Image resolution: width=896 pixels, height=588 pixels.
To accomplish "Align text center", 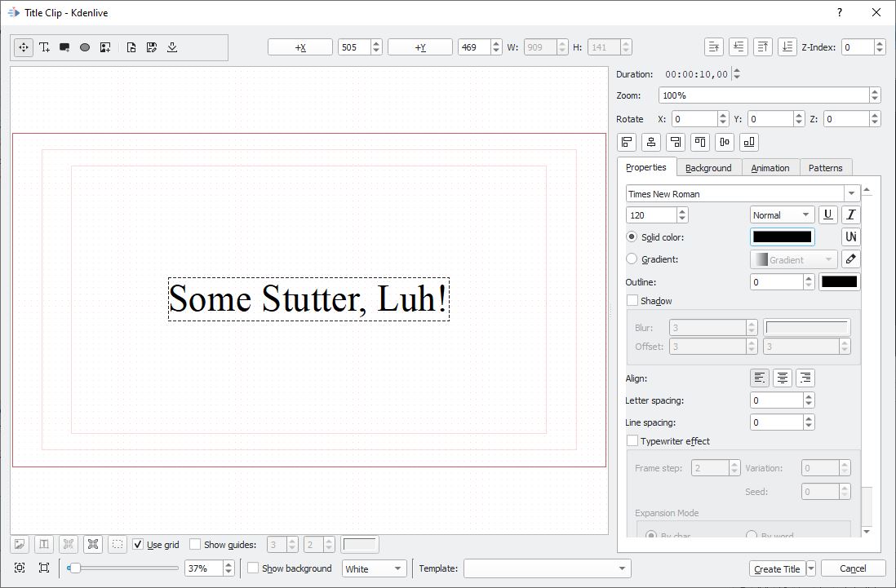I will click(783, 378).
